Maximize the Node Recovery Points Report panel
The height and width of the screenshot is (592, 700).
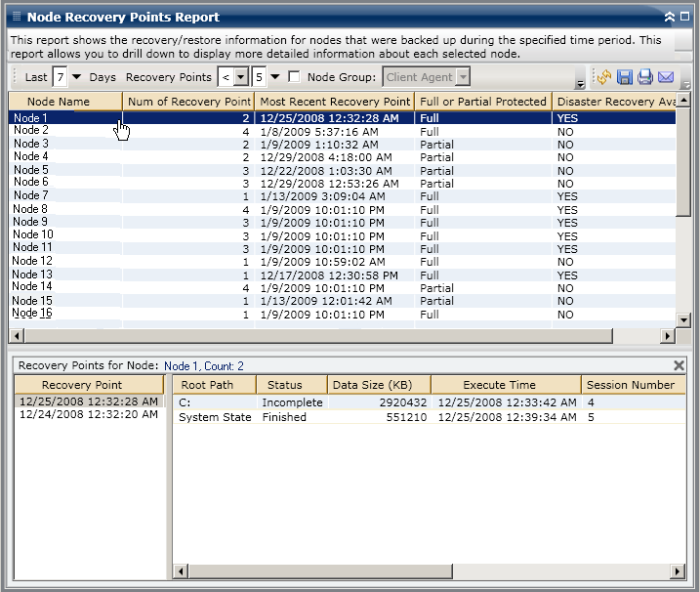coord(684,17)
